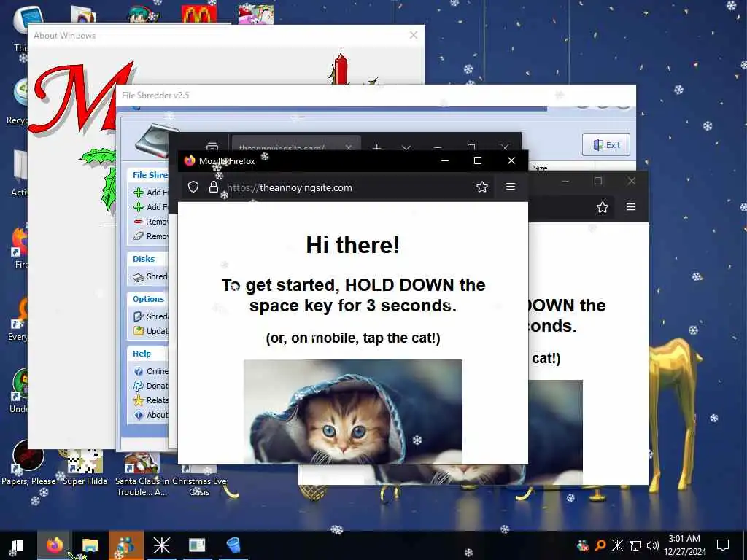Close the front Mozilla Firefox window
This screenshot has width=747, height=560.
(511, 160)
